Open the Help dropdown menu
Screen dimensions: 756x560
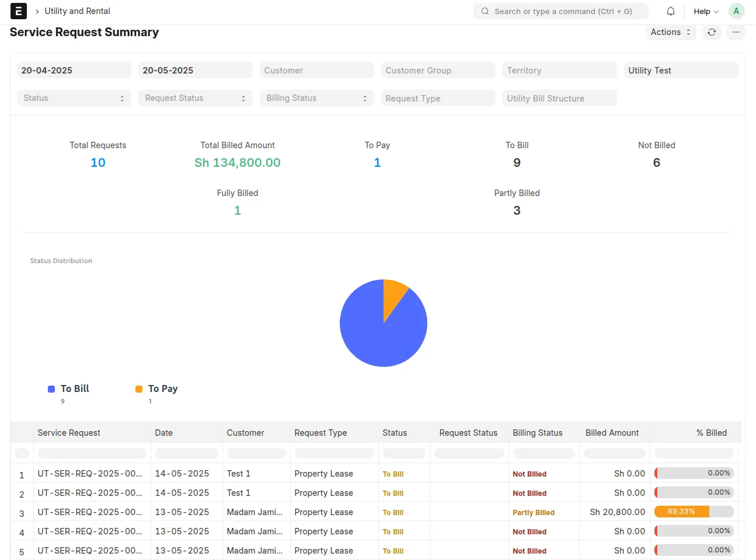706,11
